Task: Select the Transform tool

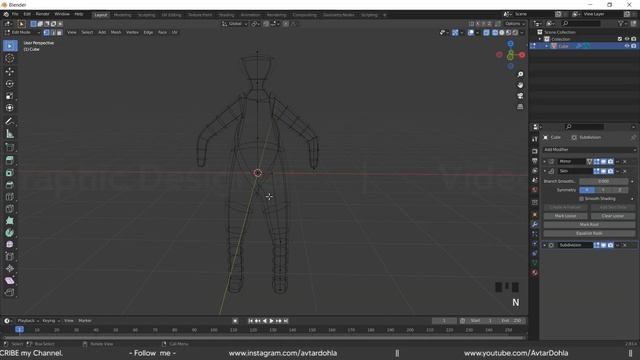Action: (x=10, y=108)
